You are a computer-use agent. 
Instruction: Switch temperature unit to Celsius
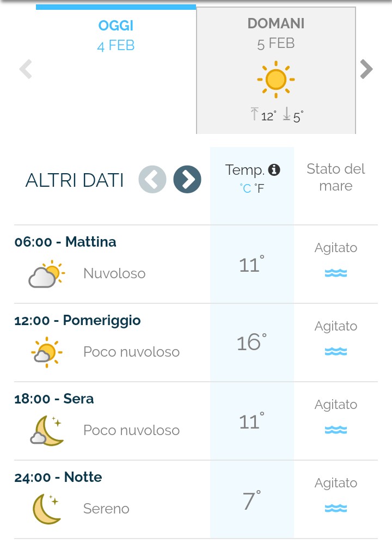click(x=245, y=188)
